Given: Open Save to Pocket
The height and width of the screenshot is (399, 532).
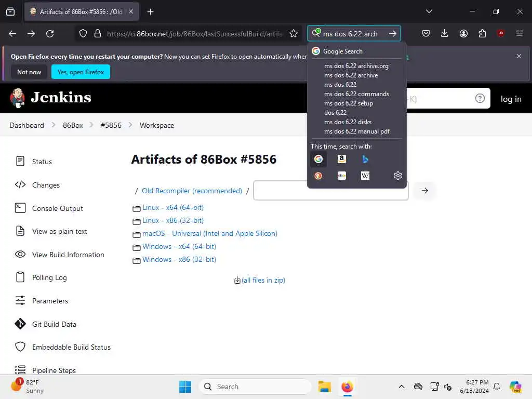Looking at the screenshot, I should pyautogui.click(x=426, y=33).
